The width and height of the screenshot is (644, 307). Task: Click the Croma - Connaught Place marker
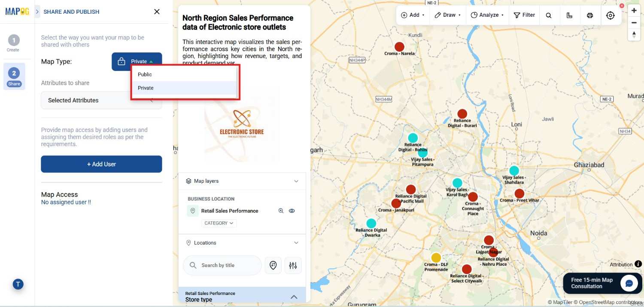(473, 197)
